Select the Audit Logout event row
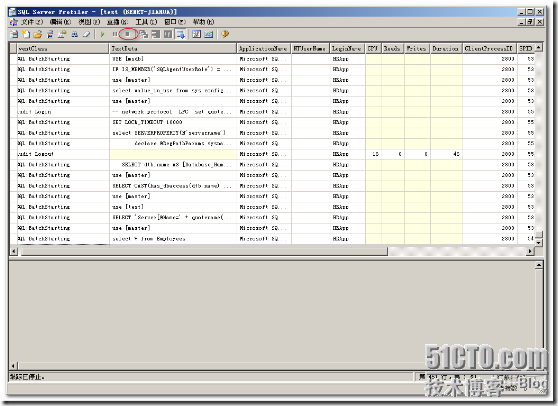 point(272,154)
